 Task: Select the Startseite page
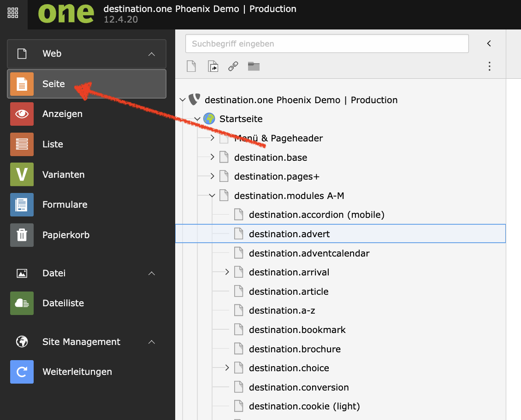tap(241, 119)
